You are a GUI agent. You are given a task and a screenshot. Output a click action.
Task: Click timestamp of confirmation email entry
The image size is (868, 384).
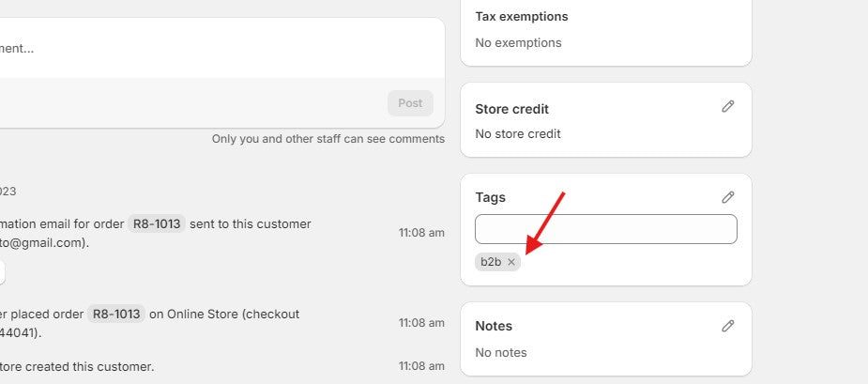pyautogui.click(x=421, y=233)
